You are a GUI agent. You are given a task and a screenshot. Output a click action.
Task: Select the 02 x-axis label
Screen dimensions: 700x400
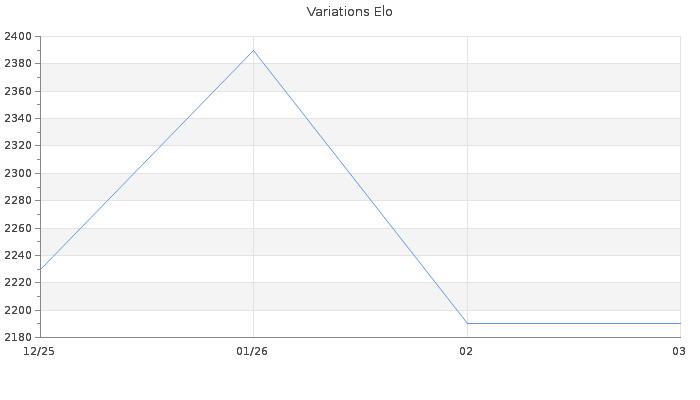tap(466, 351)
